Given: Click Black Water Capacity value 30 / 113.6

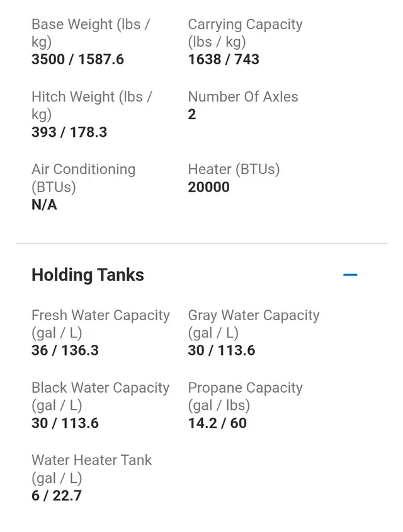Looking at the screenshot, I should (65, 423).
